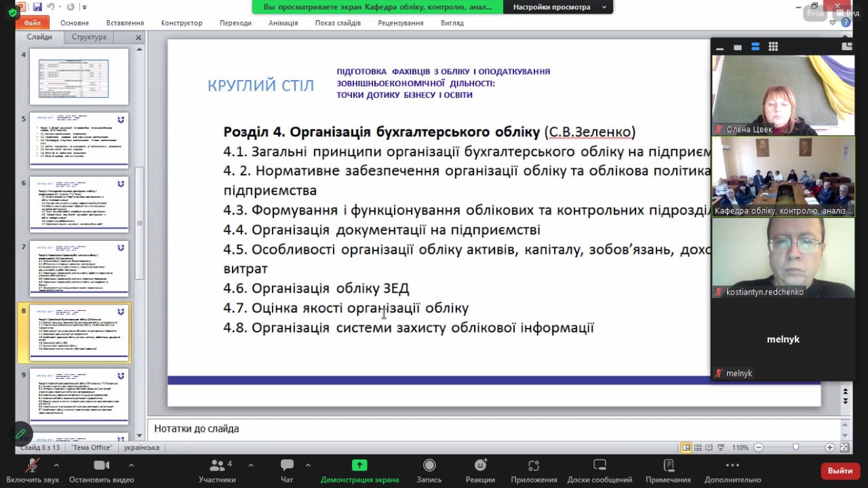868x488 pixels.
Task: Unmute with the Включить звук button
Action: pyautogui.click(x=31, y=468)
